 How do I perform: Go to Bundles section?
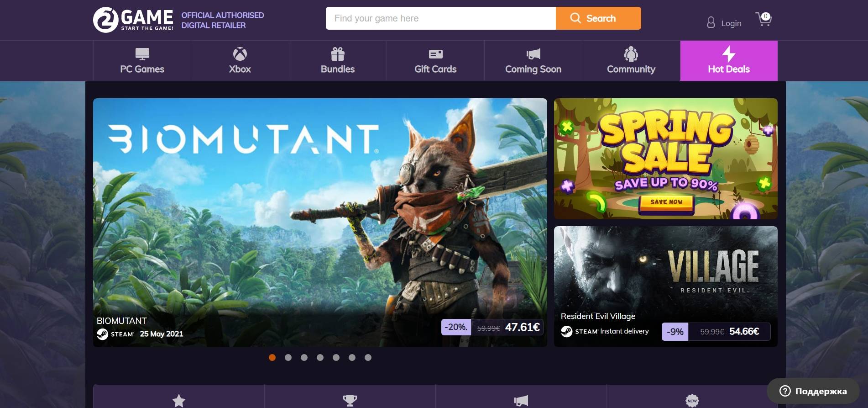pyautogui.click(x=338, y=61)
